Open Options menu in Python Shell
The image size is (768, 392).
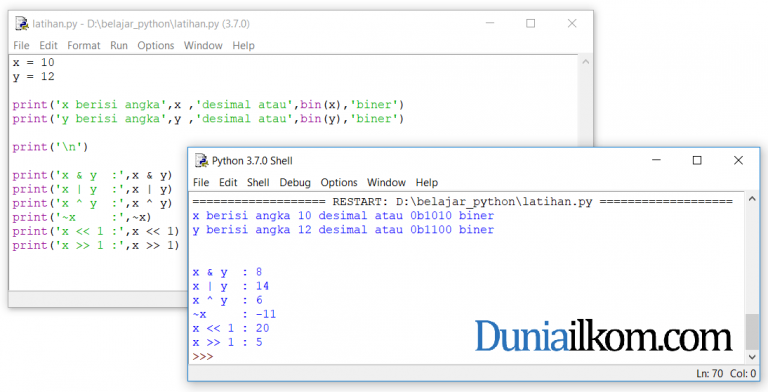click(339, 182)
